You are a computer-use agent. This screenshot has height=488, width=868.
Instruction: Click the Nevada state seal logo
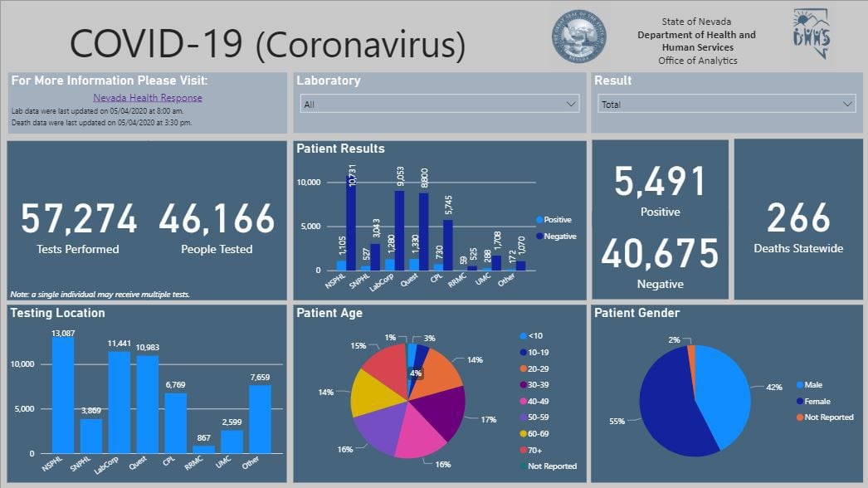582,40
